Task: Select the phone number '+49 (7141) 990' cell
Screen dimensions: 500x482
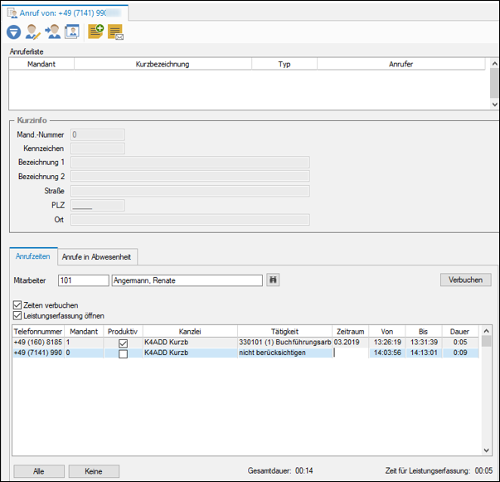Action: [38, 353]
